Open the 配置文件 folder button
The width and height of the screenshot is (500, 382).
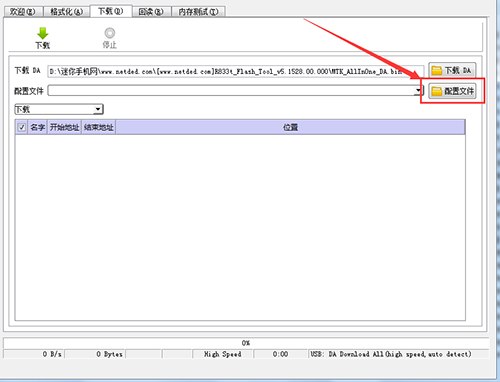pyautogui.click(x=452, y=91)
